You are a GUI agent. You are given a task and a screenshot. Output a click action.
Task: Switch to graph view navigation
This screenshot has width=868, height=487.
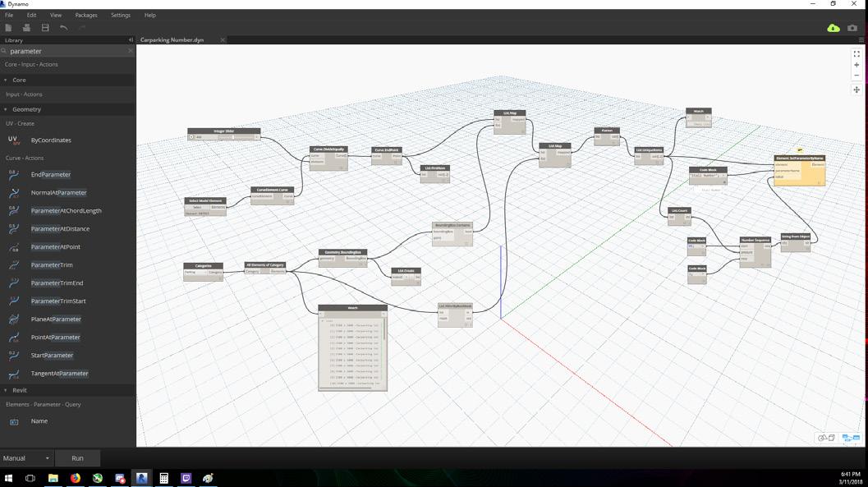850,438
